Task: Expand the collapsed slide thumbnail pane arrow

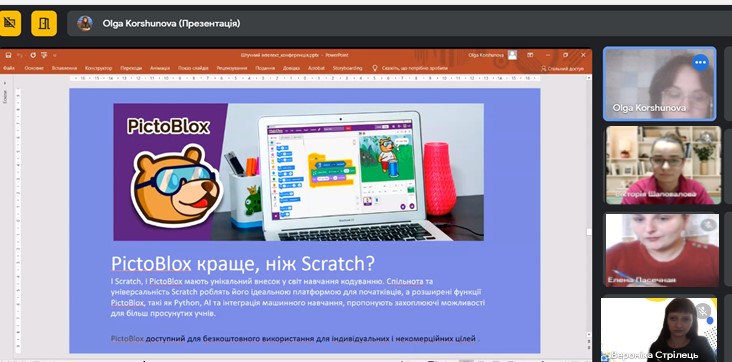Action: click(4, 84)
